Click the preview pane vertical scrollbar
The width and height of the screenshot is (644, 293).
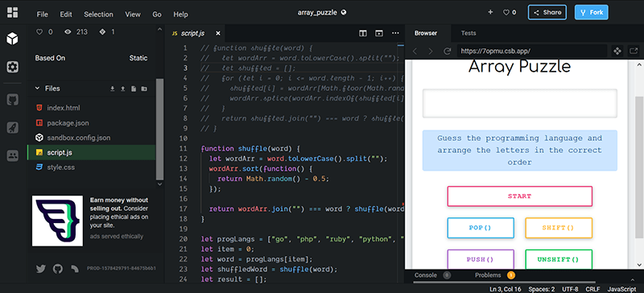coord(639,167)
